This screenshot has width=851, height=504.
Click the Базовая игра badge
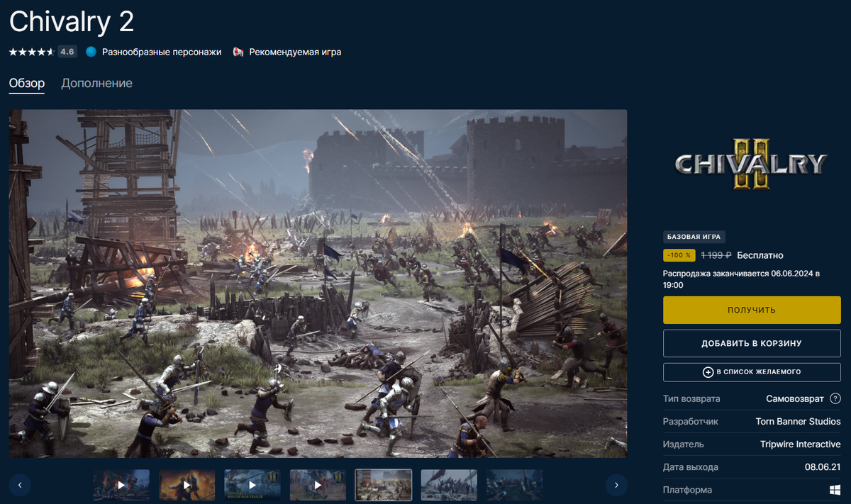(x=694, y=237)
